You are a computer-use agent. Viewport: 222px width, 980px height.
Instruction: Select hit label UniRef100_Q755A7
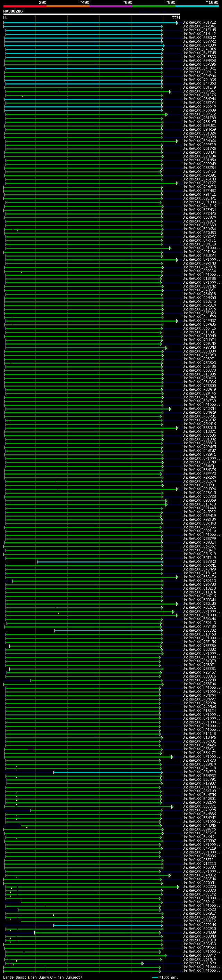pos(199,840)
